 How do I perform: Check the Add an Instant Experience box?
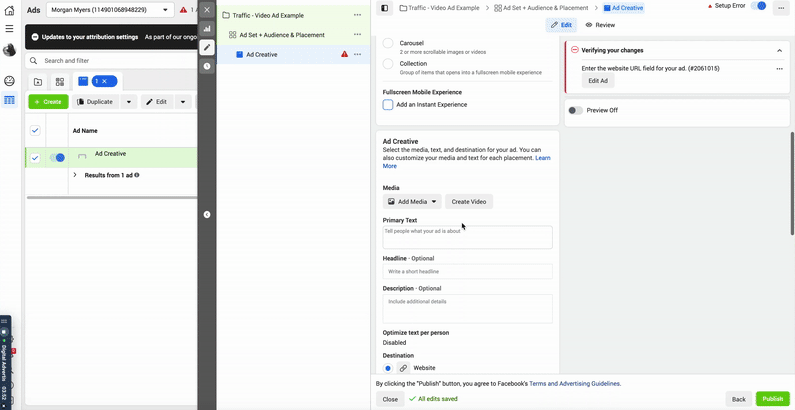click(x=388, y=104)
